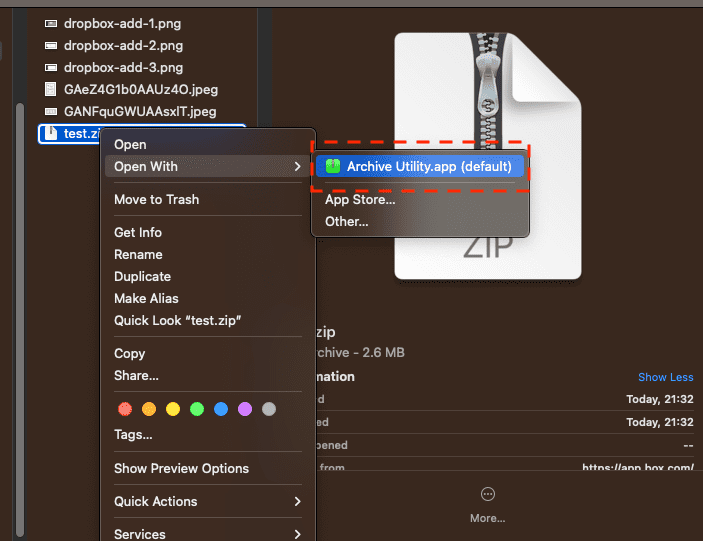
Task: Choose Make Alias
Action: point(208,298)
